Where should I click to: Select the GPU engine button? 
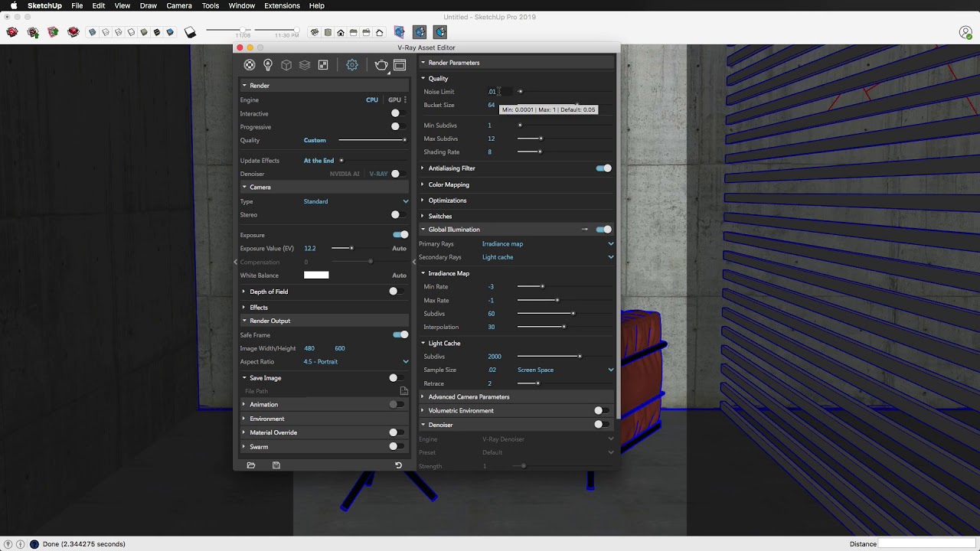[394, 99]
